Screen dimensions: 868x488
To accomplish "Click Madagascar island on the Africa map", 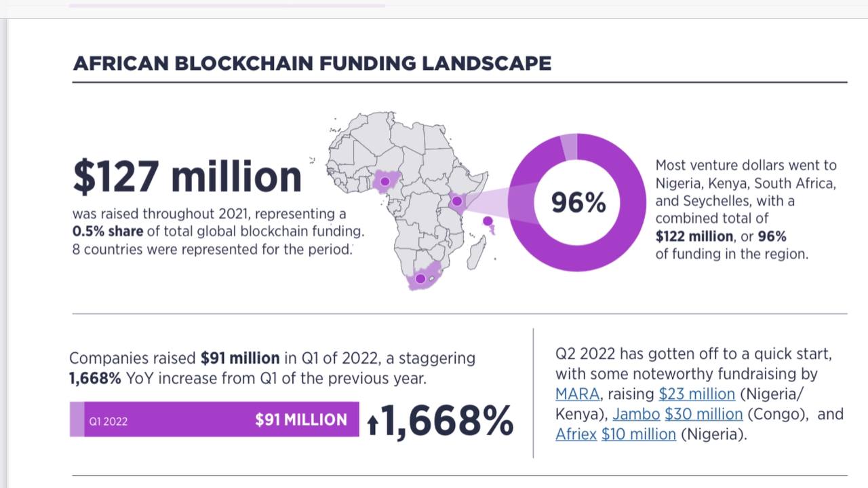I will (x=477, y=252).
